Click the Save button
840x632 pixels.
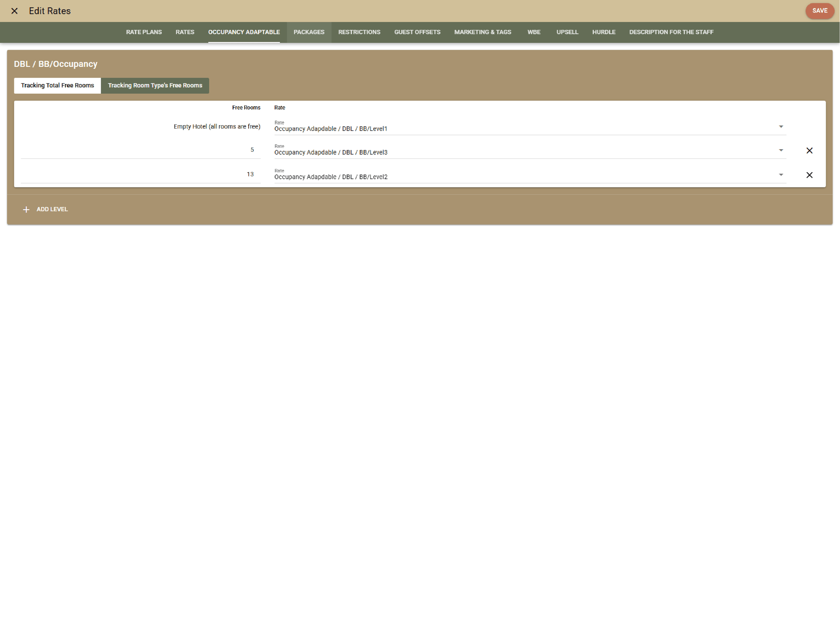pyautogui.click(x=819, y=11)
